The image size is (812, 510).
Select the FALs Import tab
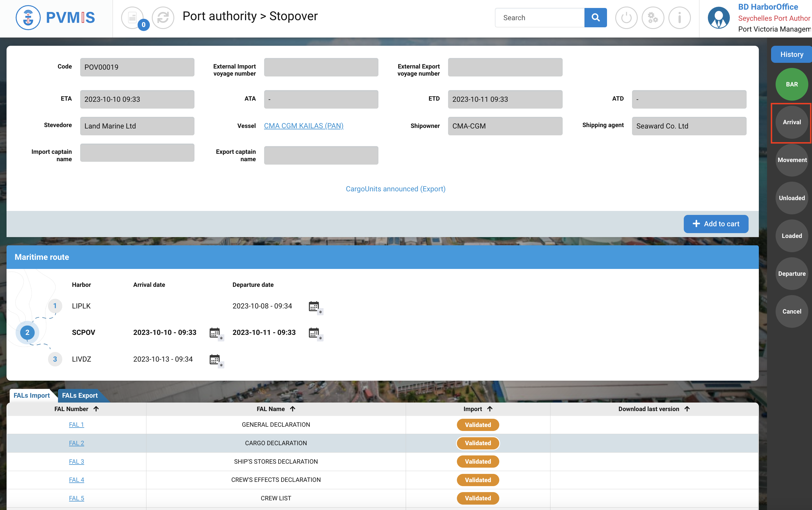coord(32,395)
